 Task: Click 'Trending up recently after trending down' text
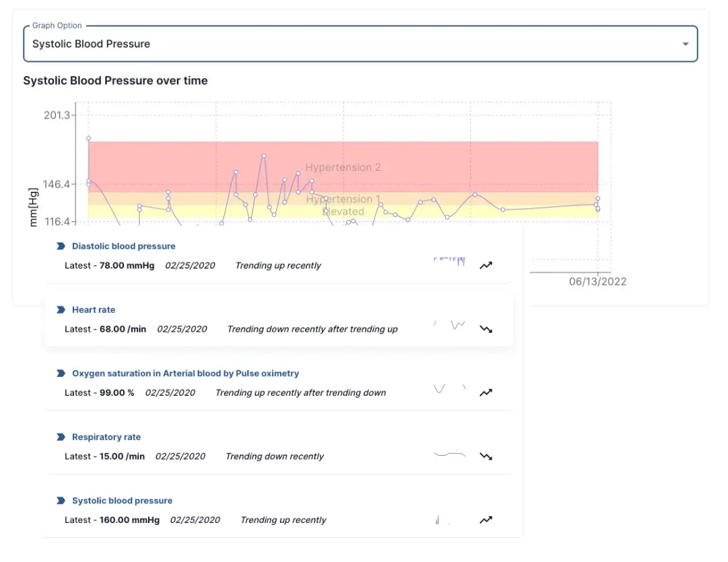coord(301,392)
